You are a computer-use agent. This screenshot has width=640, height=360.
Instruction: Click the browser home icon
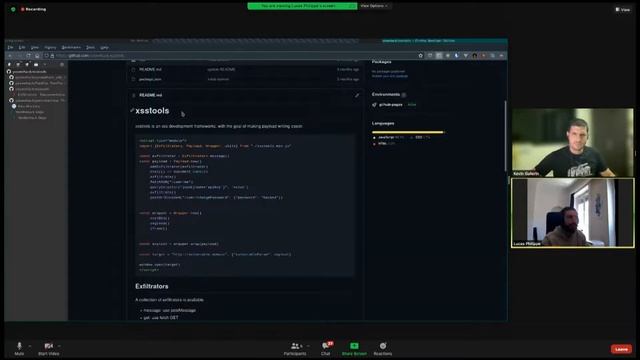[37, 56]
